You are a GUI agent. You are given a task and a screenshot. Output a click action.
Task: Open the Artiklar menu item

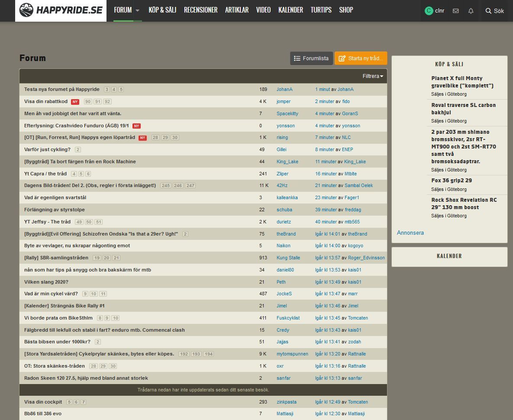[x=237, y=10]
